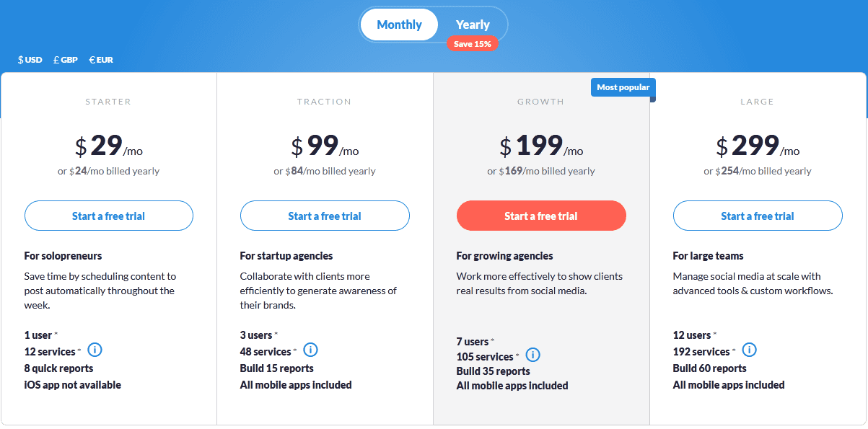Click the Most popular badge
This screenshot has width=868, height=429.
pyautogui.click(x=623, y=87)
